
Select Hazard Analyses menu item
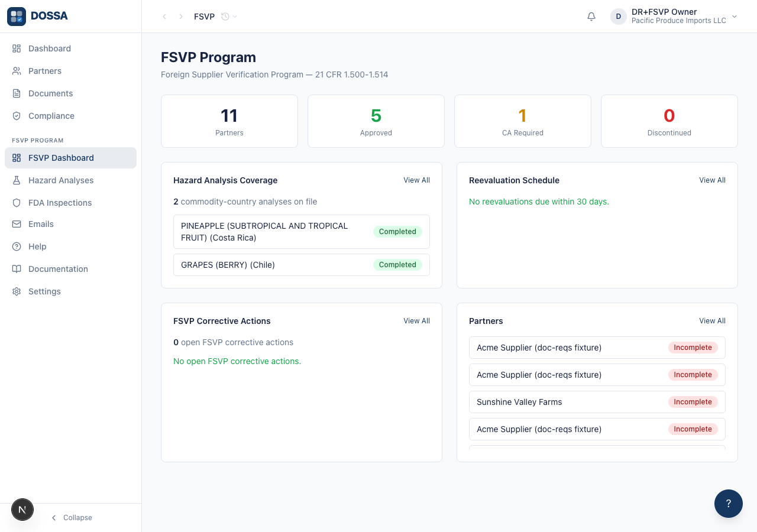coord(70,180)
